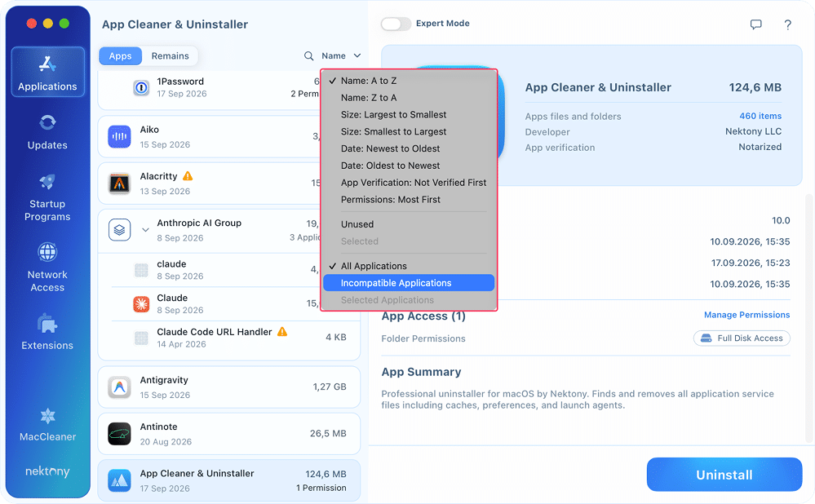
Task: Sort by Date: Newest to Oldest
Action: [409, 148]
